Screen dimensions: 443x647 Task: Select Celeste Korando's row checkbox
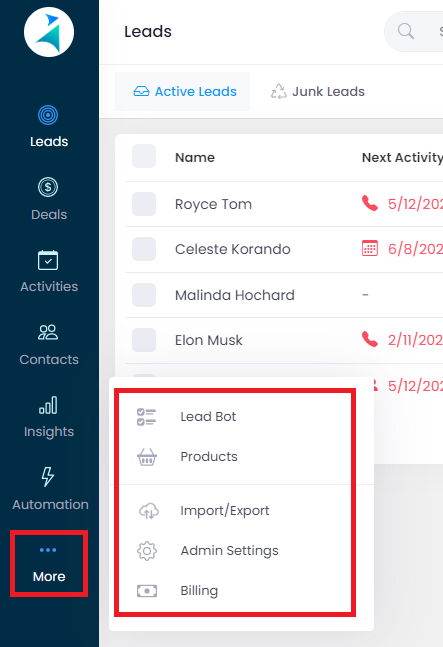point(144,249)
